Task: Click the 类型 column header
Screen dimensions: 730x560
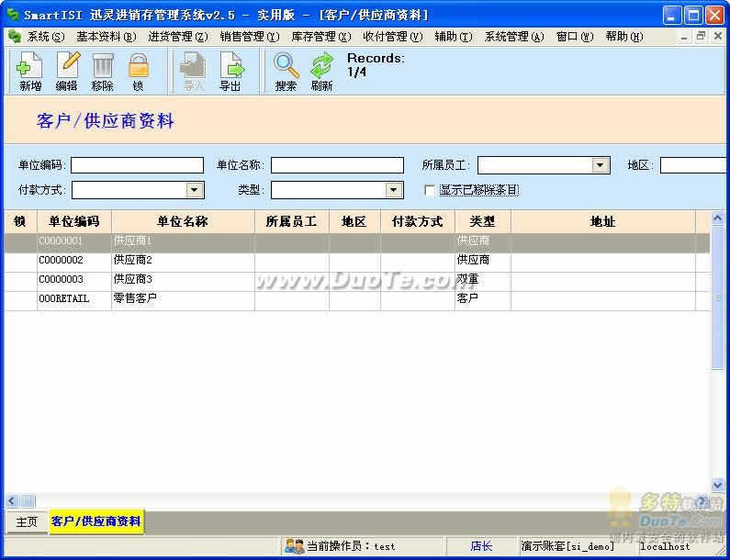Action: (x=482, y=221)
